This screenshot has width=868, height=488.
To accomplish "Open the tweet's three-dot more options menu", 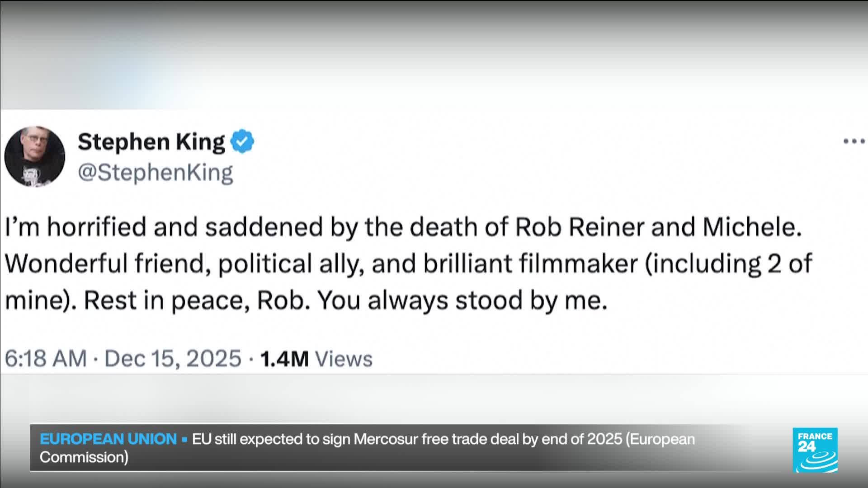I will (854, 141).
